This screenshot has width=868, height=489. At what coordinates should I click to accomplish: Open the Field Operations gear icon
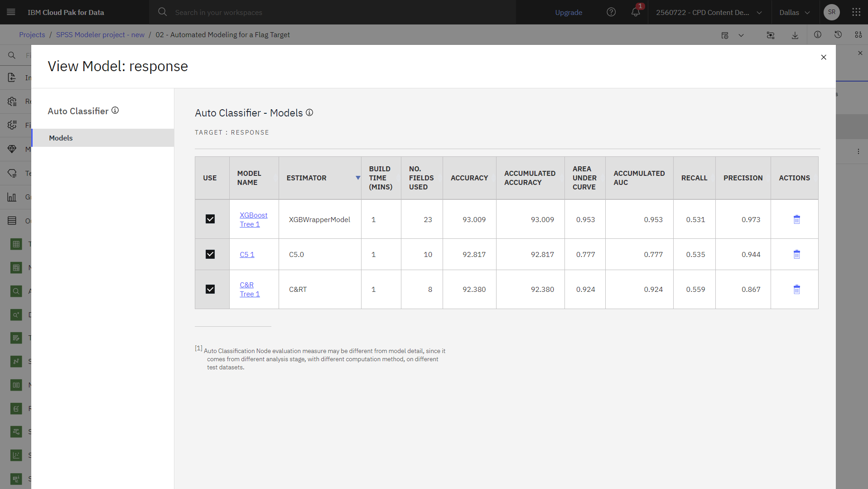[12, 125]
